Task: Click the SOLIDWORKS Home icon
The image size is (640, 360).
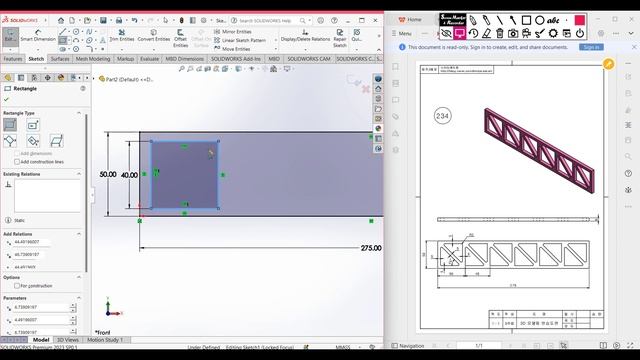Action: coord(61,20)
